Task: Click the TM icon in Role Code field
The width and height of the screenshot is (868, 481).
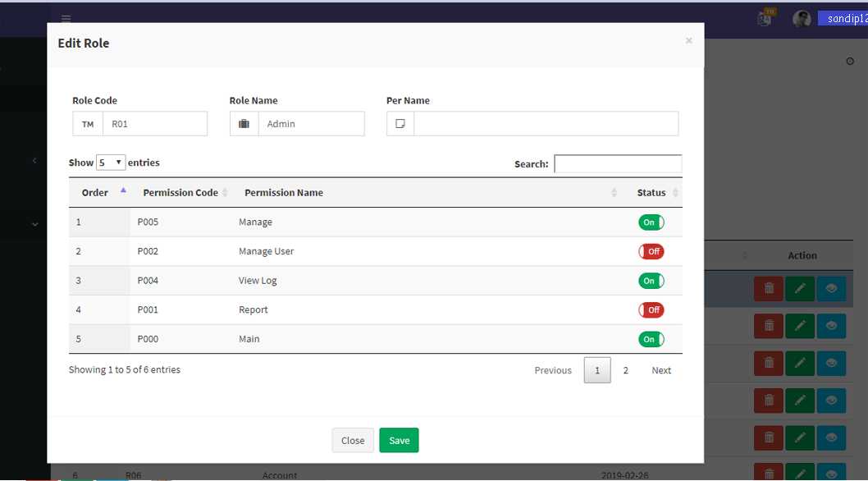Action: 88,123
